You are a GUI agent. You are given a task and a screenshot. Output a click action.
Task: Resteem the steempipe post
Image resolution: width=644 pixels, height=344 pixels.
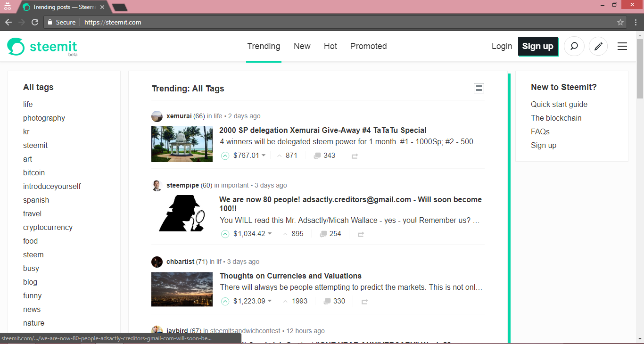tap(361, 234)
